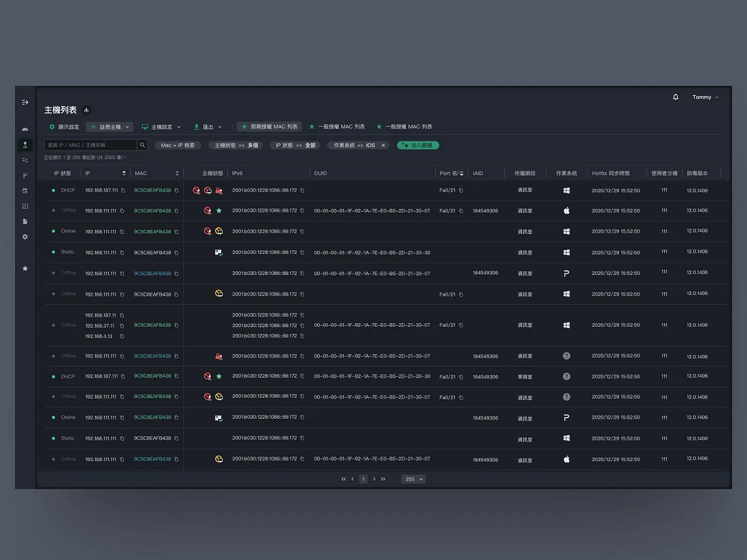
Task: Open the dashboard gauge icon in sidebar
Action: coord(25,130)
